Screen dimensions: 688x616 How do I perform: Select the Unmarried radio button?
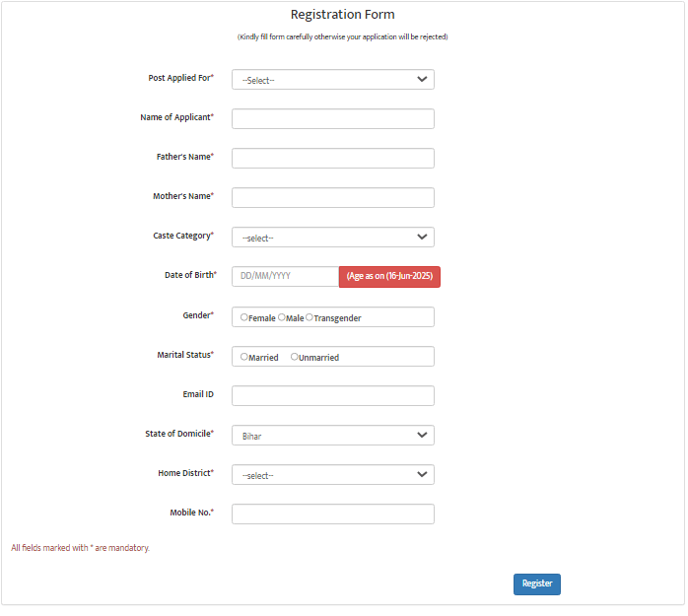coord(295,357)
